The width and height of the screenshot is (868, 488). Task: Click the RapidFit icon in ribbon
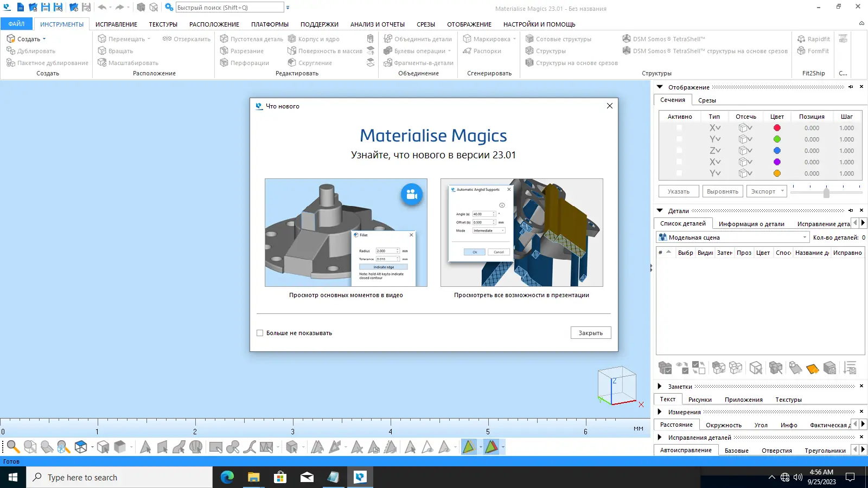[801, 39]
